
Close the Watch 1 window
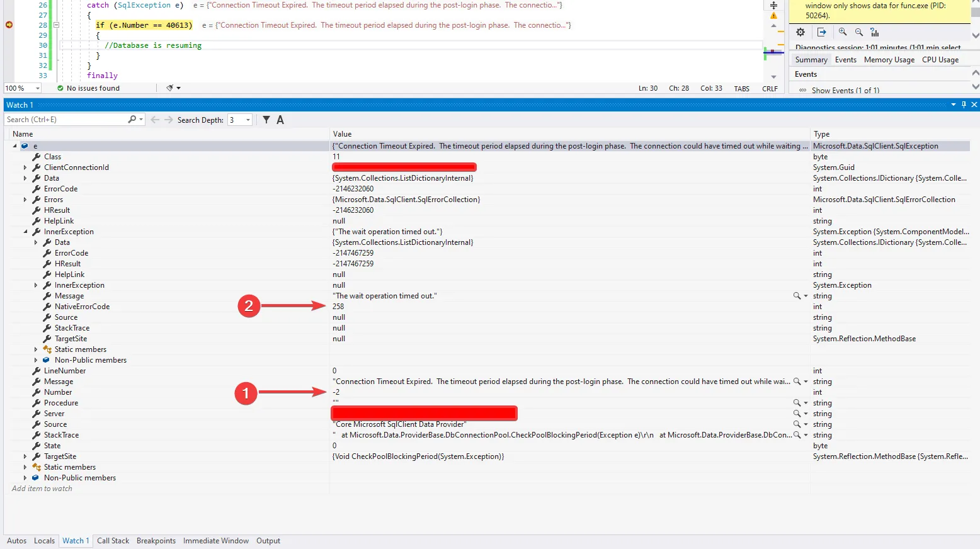click(x=974, y=105)
